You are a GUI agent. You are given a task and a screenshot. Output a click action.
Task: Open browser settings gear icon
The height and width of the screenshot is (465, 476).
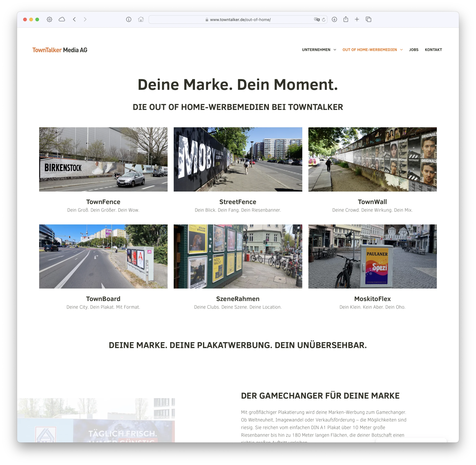tap(49, 20)
